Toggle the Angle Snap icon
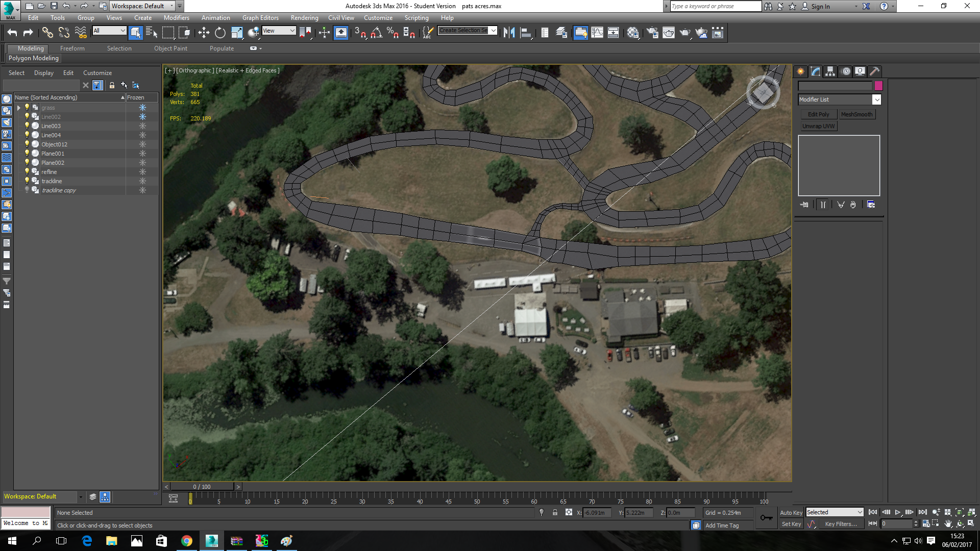980x551 pixels. pos(377,33)
